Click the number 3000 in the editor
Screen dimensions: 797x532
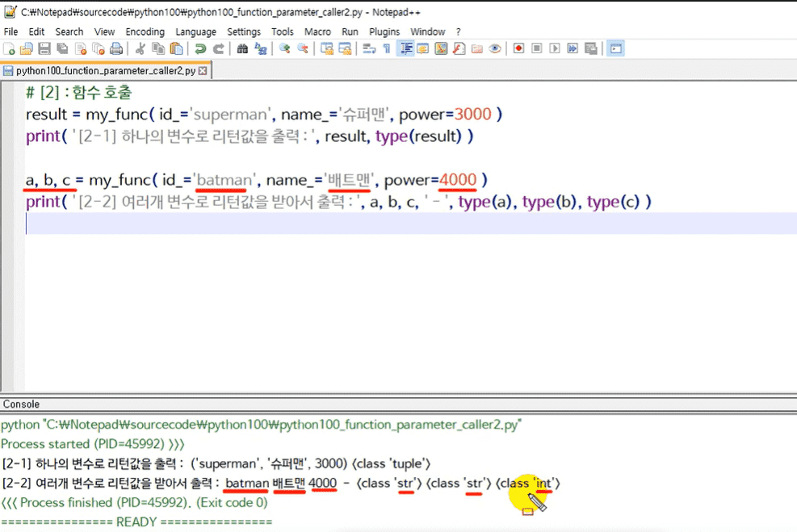pos(472,115)
